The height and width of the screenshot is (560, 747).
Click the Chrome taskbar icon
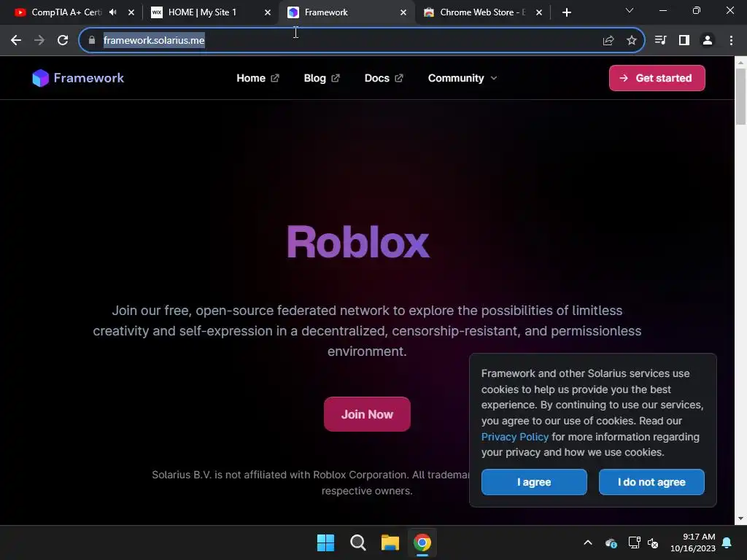click(x=422, y=542)
